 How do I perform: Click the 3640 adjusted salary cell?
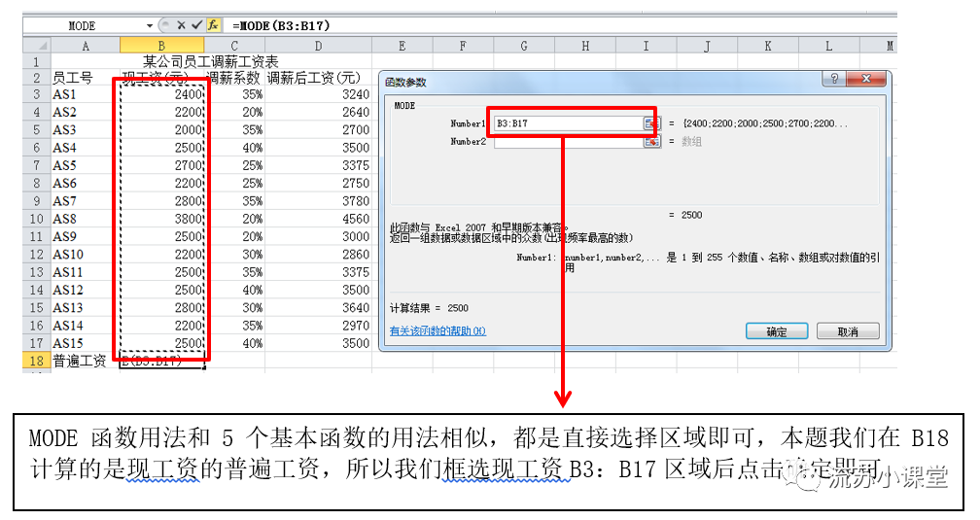tap(318, 308)
